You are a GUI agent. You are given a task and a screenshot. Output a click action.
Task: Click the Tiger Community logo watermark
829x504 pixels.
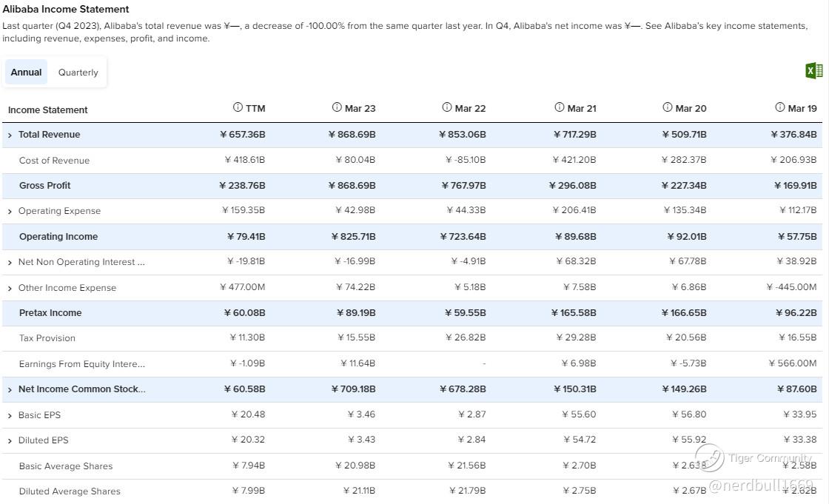(709, 458)
